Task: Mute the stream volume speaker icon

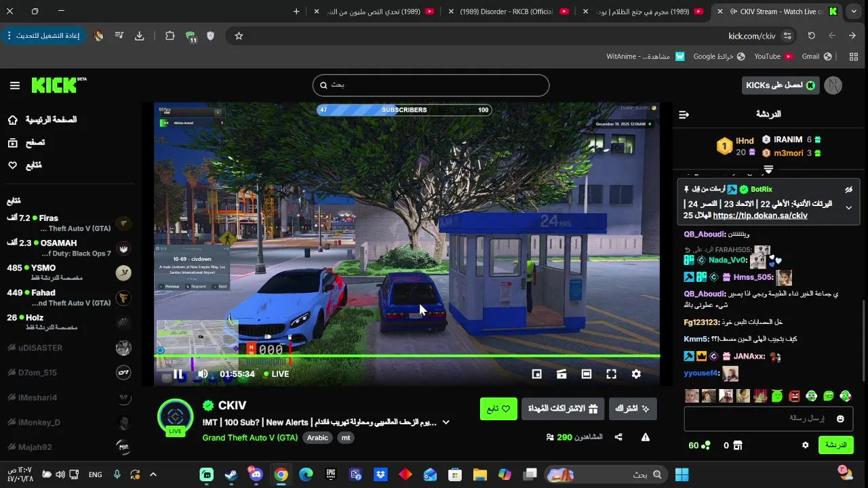Action: click(203, 374)
